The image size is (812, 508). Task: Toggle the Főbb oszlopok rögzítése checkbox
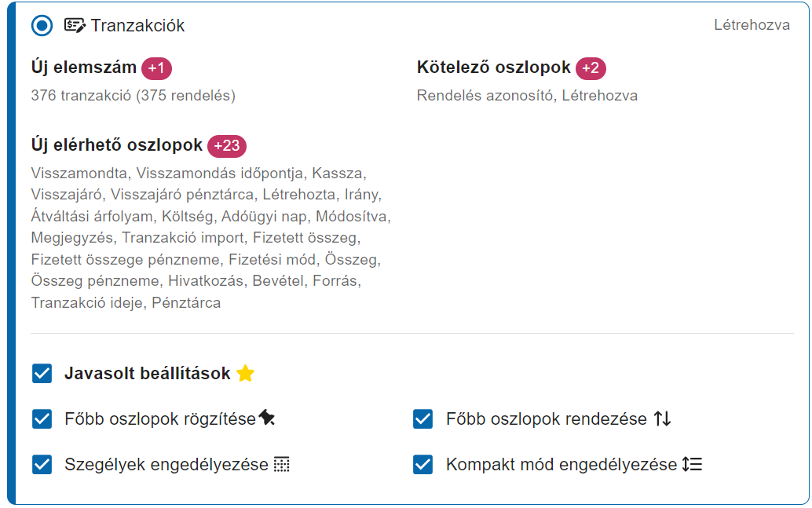pyautogui.click(x=42, y=419)
